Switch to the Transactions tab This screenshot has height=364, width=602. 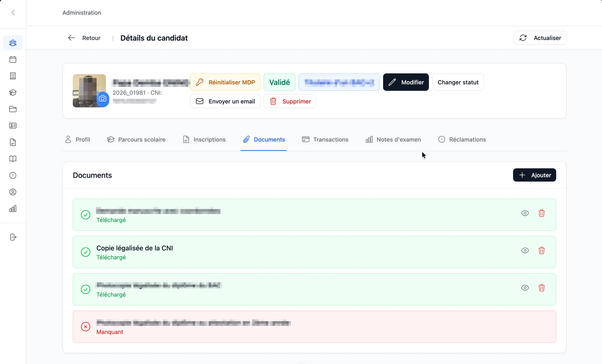click(x=325, y=140)
